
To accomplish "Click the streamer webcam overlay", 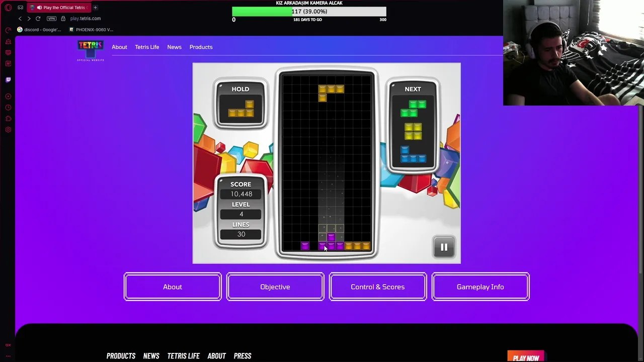I will 573,53.
